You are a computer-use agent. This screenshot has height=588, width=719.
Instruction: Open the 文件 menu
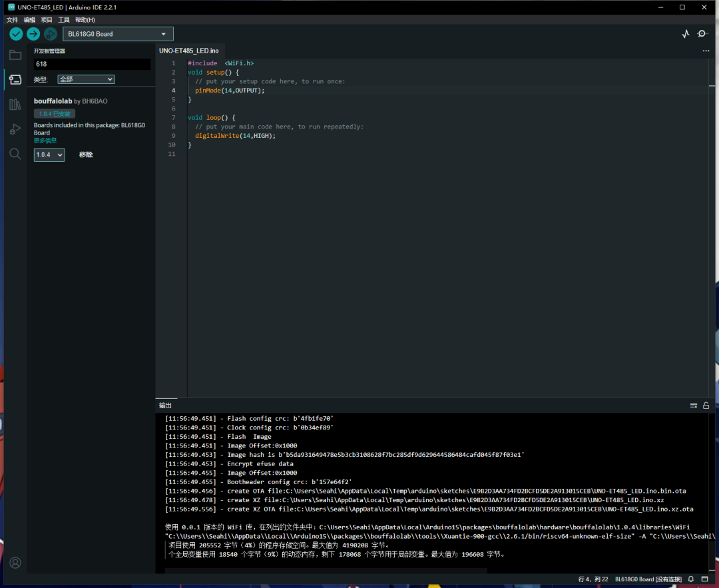(x=12, y=20)
